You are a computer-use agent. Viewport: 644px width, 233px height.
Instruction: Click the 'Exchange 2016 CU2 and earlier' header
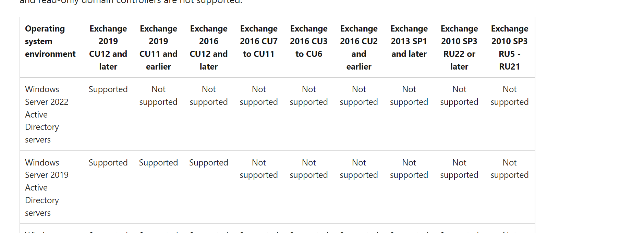[359, 47]
